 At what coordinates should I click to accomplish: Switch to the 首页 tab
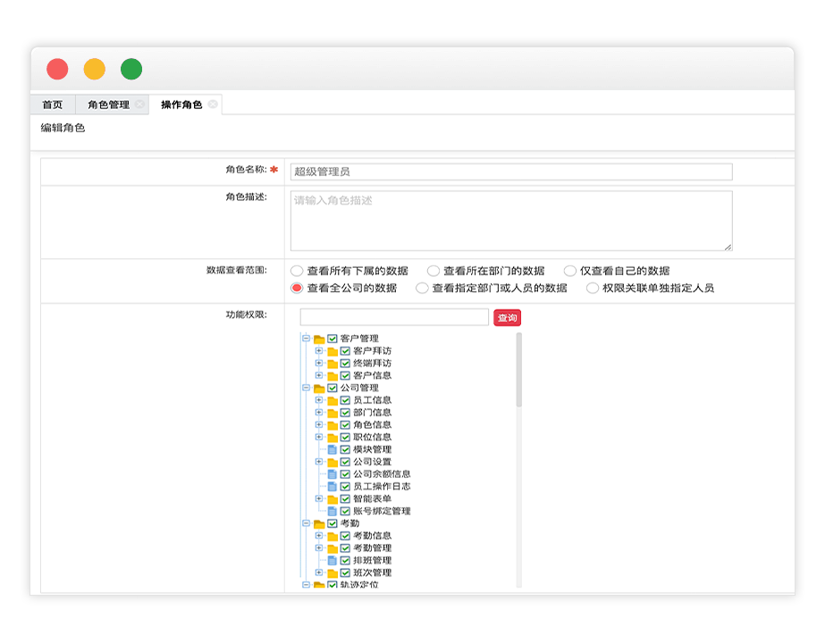[x=53, y=105]
